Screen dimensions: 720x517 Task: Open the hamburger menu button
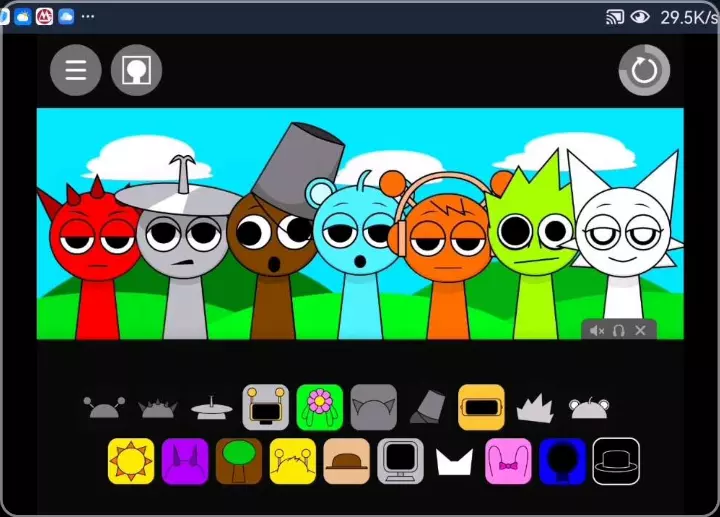76,70
